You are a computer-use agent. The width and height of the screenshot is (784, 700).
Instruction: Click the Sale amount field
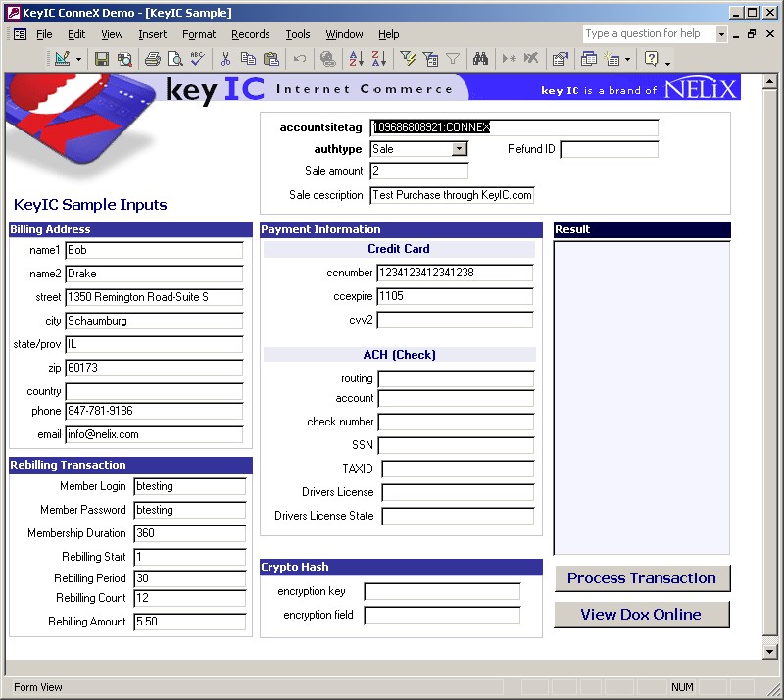pos(419,171)
